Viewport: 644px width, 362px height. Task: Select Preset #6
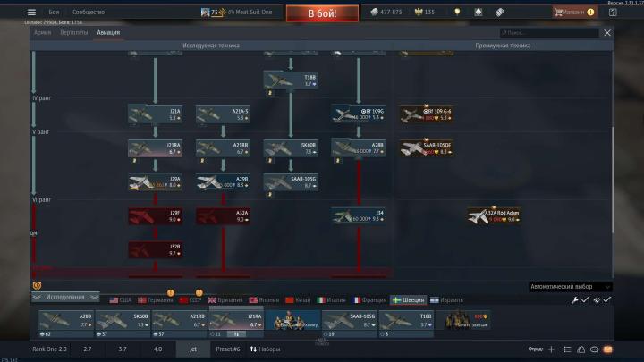pos(228,349)
